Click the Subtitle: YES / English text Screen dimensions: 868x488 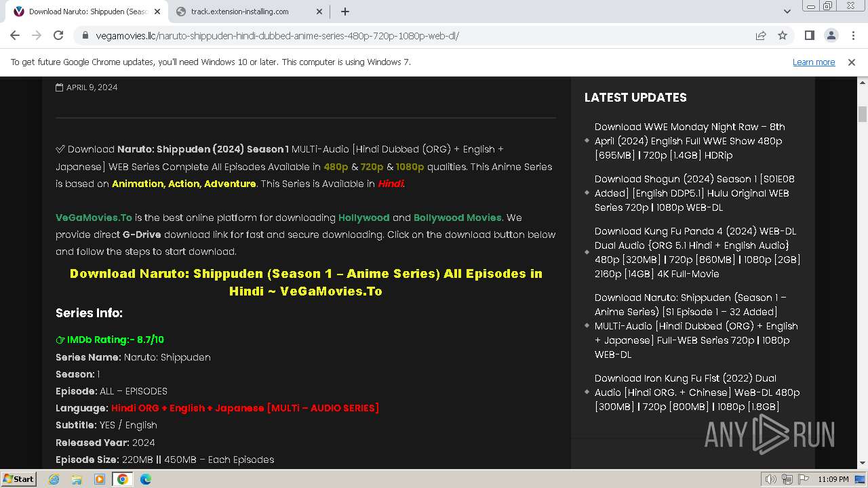(106, 425)
